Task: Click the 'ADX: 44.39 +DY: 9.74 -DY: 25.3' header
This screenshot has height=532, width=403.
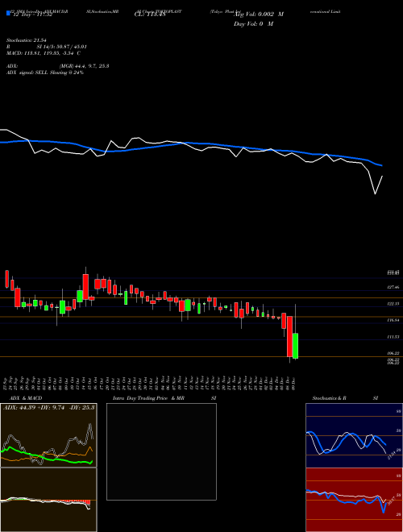Action: pos(49,408)
